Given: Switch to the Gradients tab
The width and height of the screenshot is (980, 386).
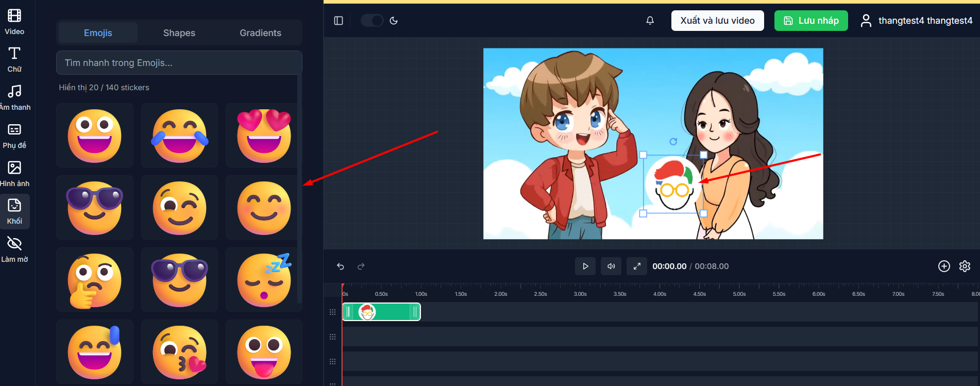Looking at the screenshot, I should click(x=260, y=33).
